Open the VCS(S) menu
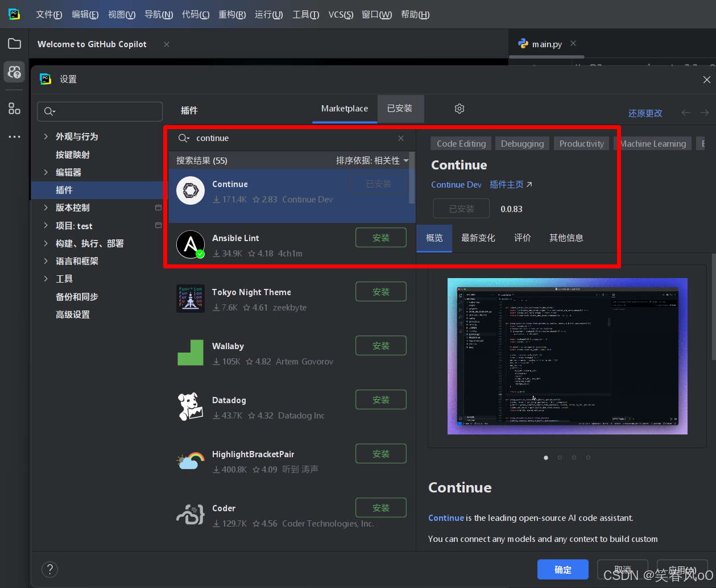The height and width of the screenshot is (588, 716). coord(341,14)
